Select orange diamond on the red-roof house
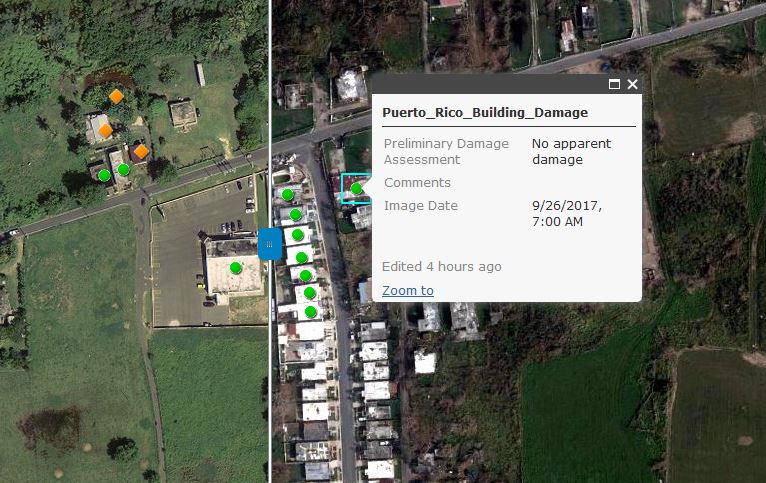Image resolution: width=766 pixels, height=483 pixels. (x=141, y=151)
